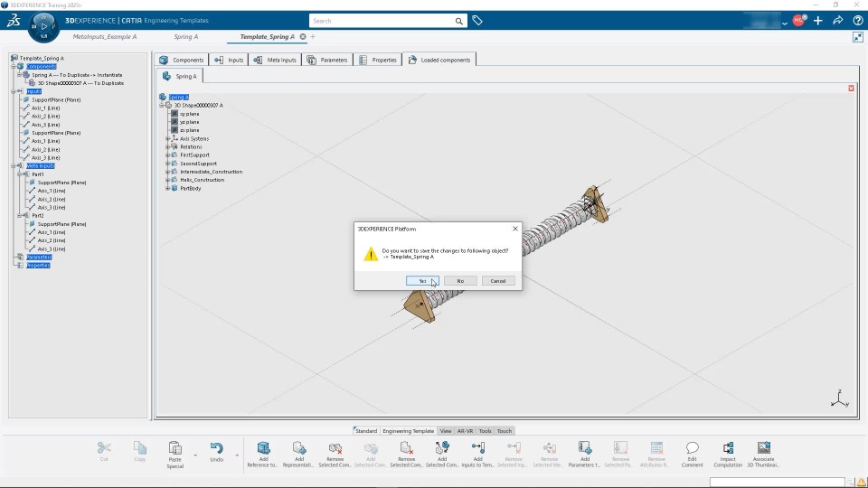The width and height of the screenshot is (868, 488).
Task: Select the Add Inputs to Template tool
Action: [477, 447]
